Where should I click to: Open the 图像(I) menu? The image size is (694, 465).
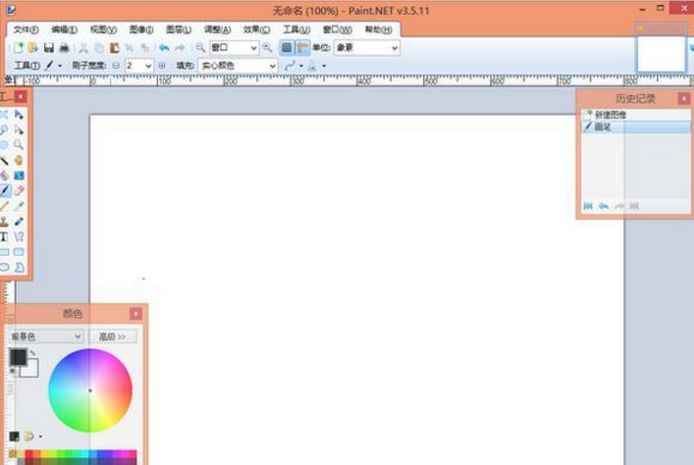click(x=141, y=30)
